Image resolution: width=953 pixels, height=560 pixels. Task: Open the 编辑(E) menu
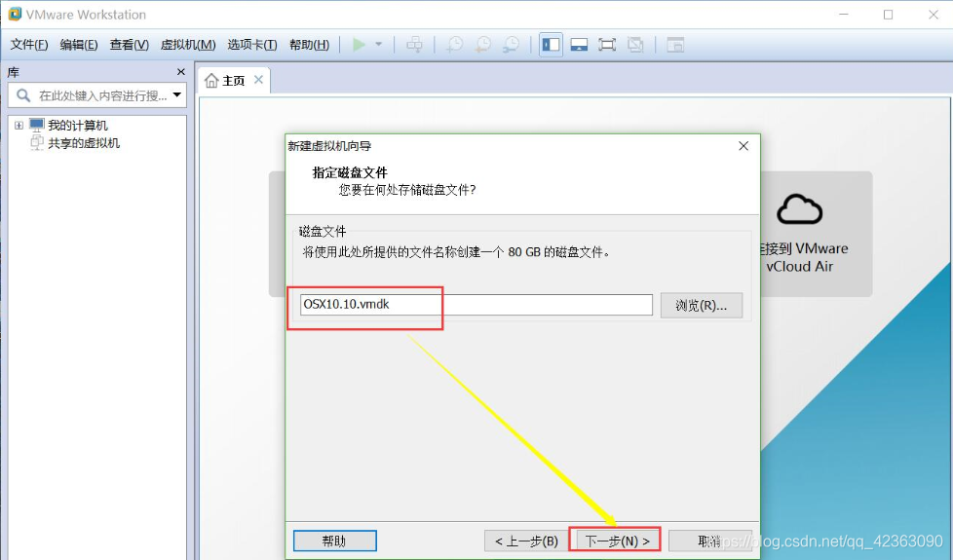(79, 45)
